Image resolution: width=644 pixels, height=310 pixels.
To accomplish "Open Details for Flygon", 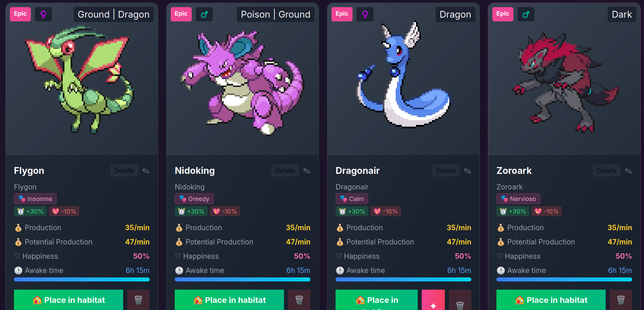I will [x=124, y=171].
